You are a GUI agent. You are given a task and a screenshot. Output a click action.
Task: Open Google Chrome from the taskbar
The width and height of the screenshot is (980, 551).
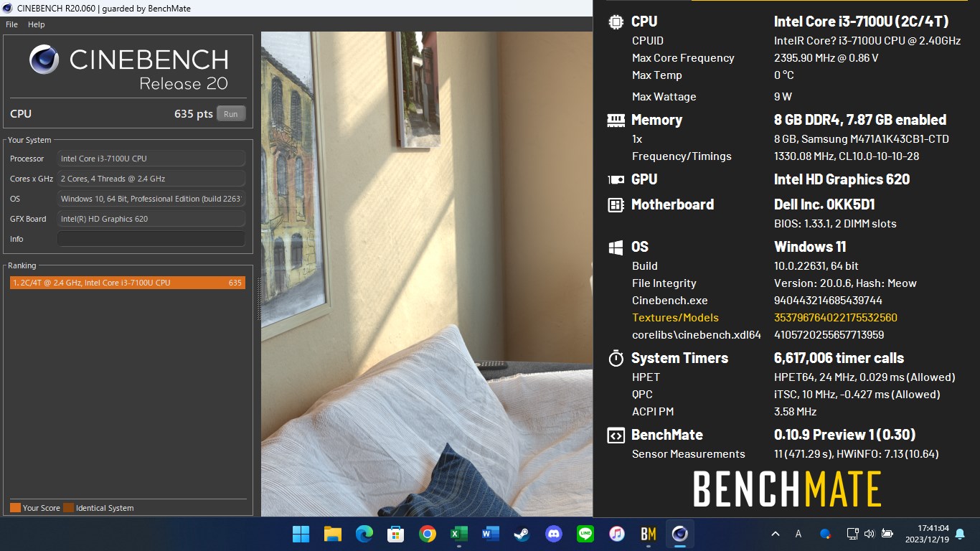[x=428, y=534]
